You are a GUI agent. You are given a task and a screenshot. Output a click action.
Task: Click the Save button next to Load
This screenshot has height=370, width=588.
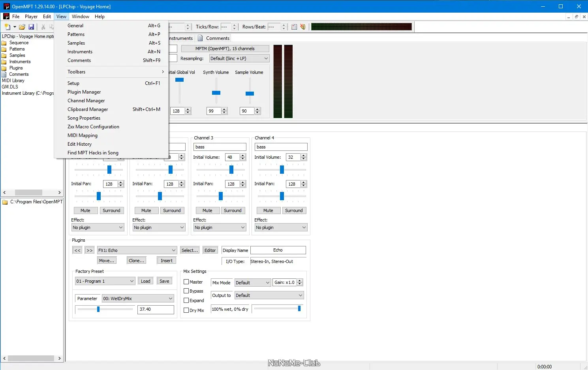164,281
